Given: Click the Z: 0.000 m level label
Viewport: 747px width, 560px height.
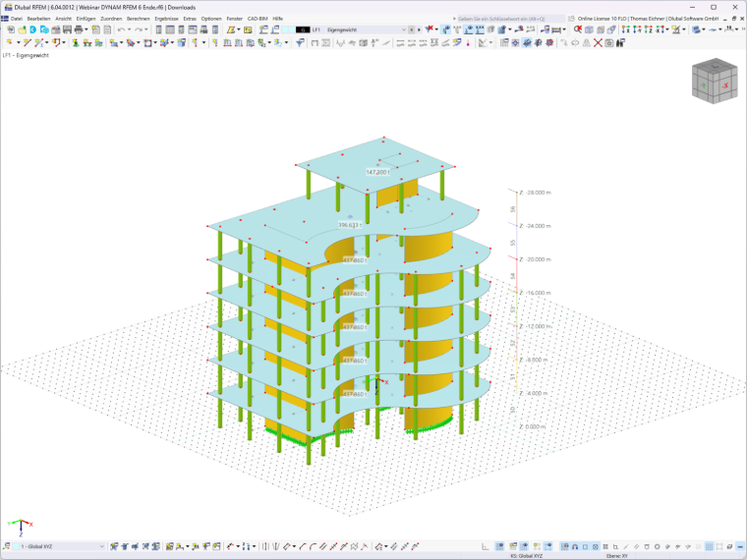Looking at the screenshot, I should click(x=532, y=426).
